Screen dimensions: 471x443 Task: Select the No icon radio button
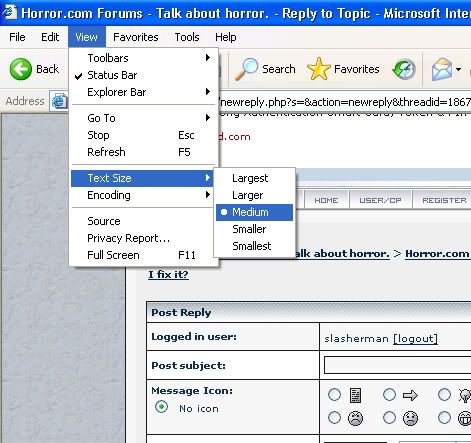click(162, 407)
